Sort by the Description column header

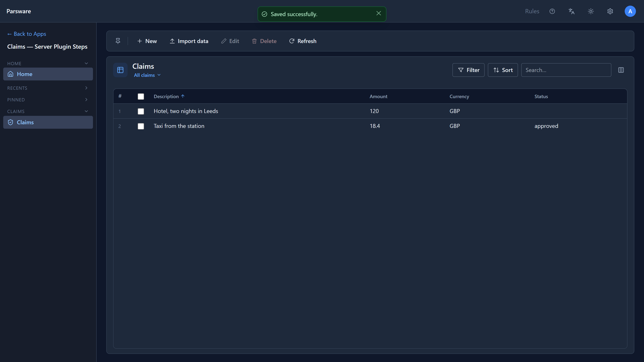pos(169,97)
